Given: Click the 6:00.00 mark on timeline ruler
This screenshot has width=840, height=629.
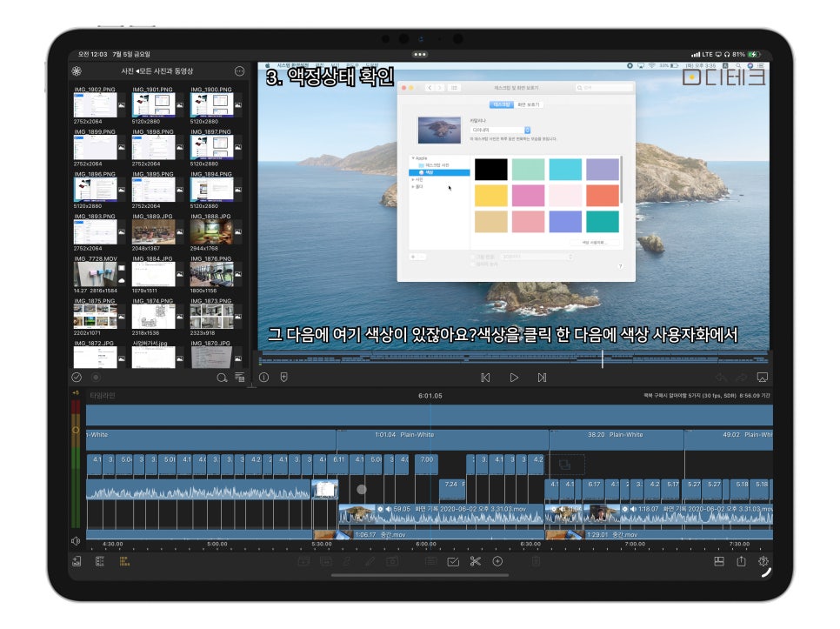Looking at the screenshot, I should pos(426,545).
